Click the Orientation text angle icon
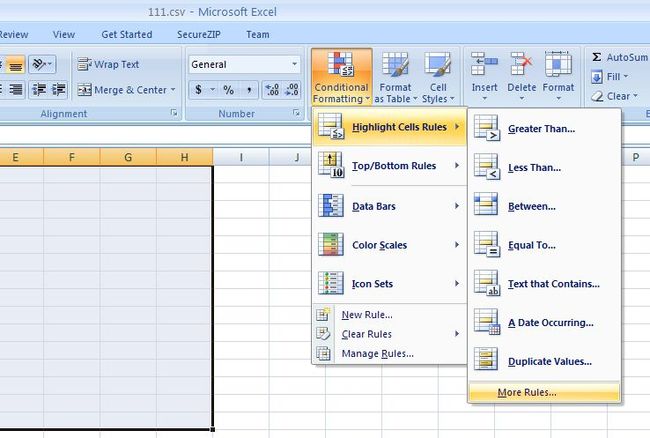 [x=39, y=64]
